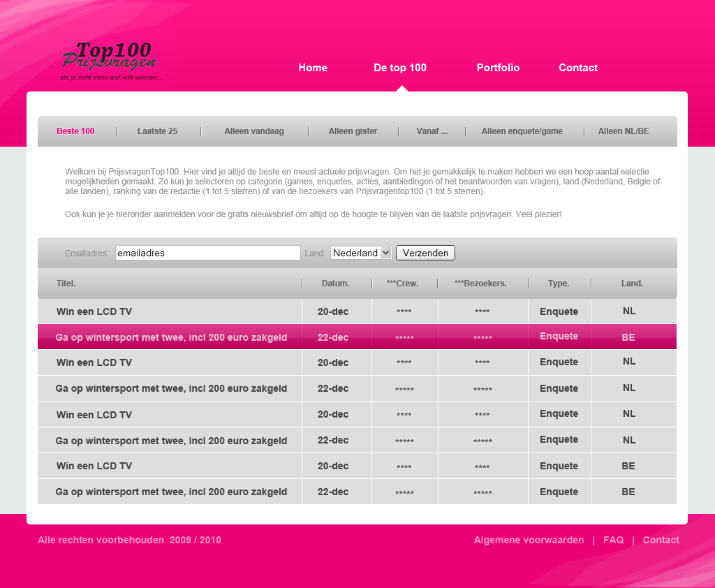Click Enquete in the highlighted pink row
The width and height of the screenshot is (715, 588).
(x=559, y=336)
